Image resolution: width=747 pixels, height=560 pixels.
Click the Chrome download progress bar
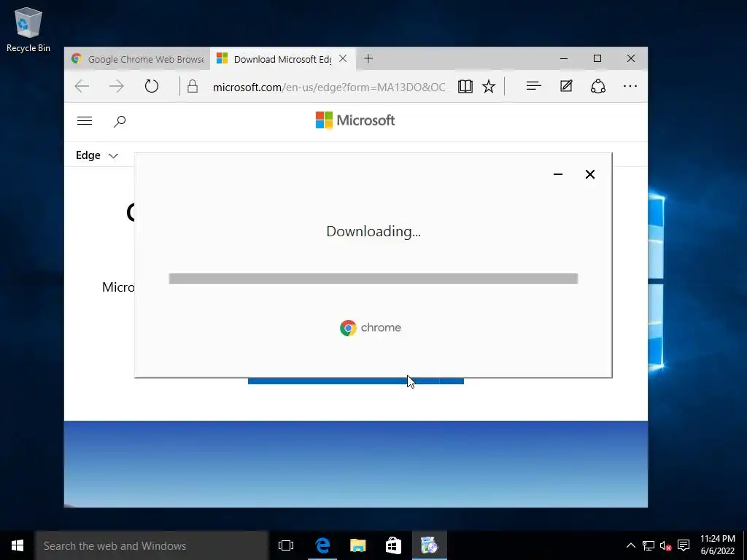coord(373,279)
